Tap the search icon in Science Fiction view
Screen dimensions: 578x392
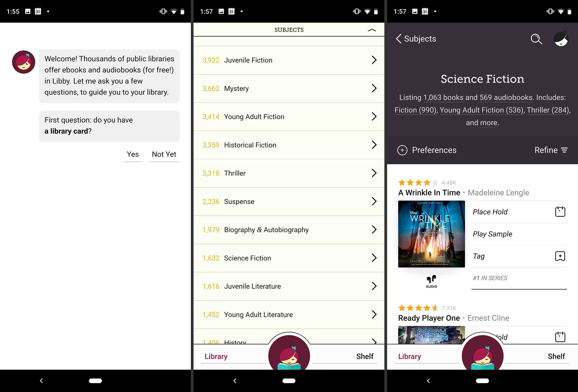coord(536,39)
